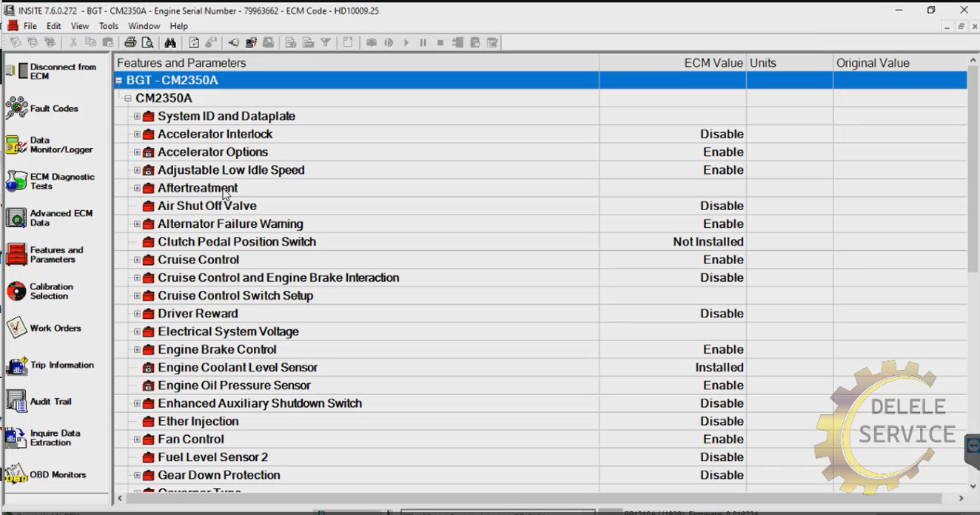Select the Accelerator Options row
980x515 pixels.
[x=540, y=152]
